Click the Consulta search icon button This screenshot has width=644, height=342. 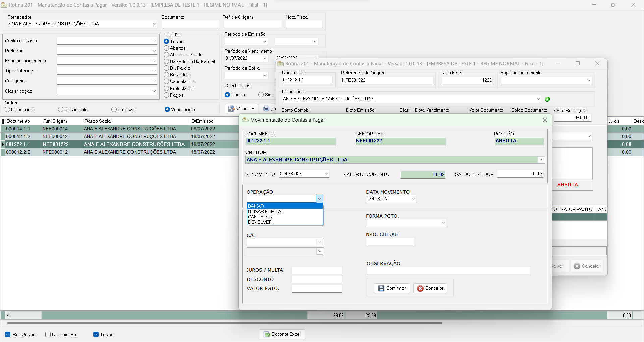[232, 108]
